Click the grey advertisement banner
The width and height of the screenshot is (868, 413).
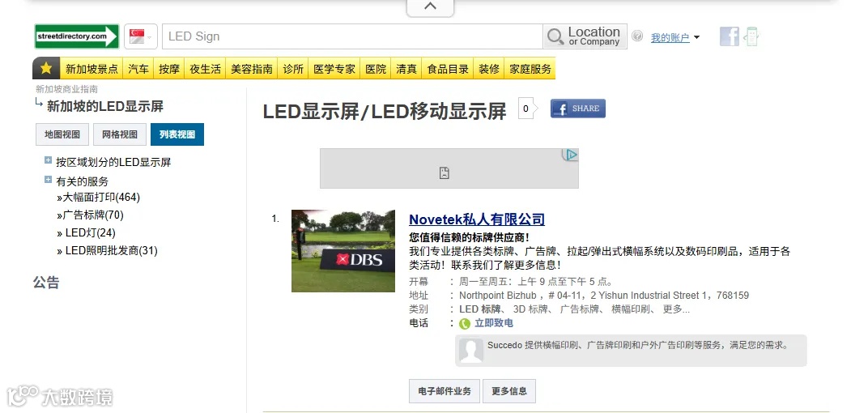[449, 168]
